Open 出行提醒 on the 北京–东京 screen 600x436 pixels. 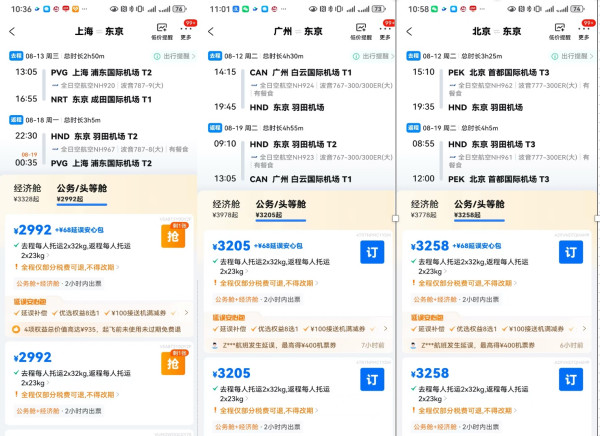pyautogui.click(x=572, y=56)
